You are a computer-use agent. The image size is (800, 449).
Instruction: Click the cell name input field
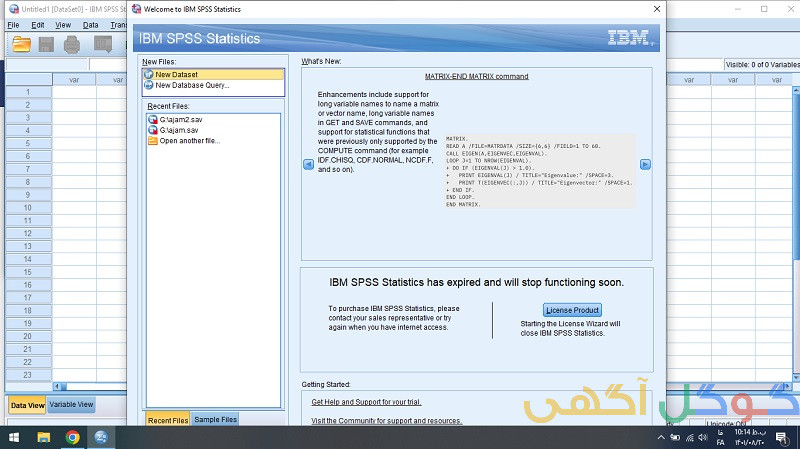[46, 65]
